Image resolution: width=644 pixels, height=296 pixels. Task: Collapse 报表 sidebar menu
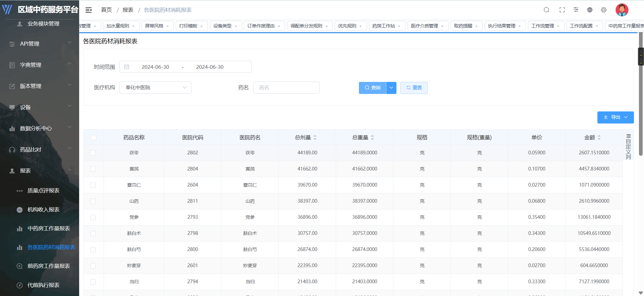pyautogui.click(x=40, y=170)
